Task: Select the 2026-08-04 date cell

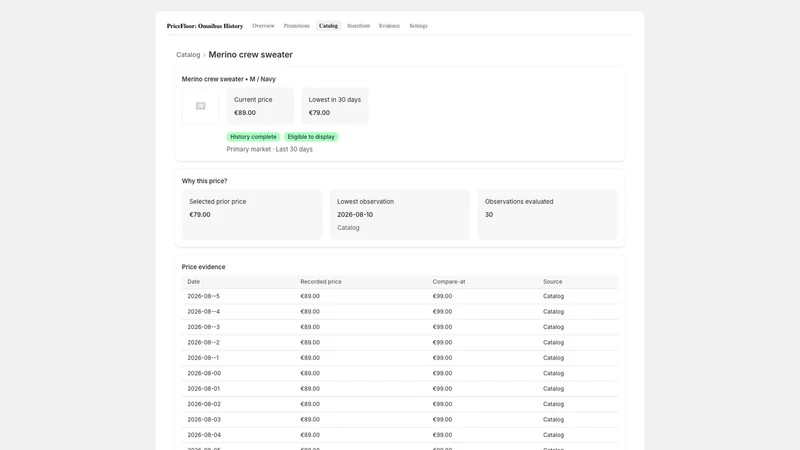Action: pyautogui.click(x=204, y=435)
